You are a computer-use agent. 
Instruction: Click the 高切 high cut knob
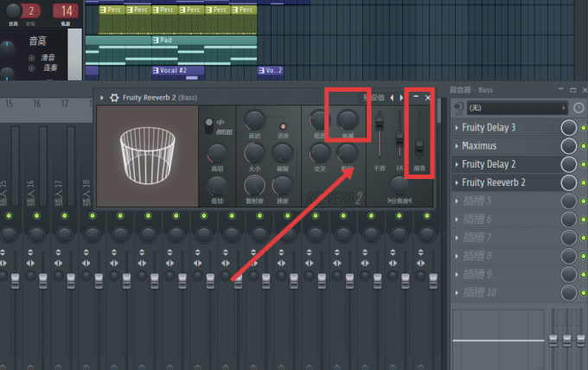[x=217, y=153]
